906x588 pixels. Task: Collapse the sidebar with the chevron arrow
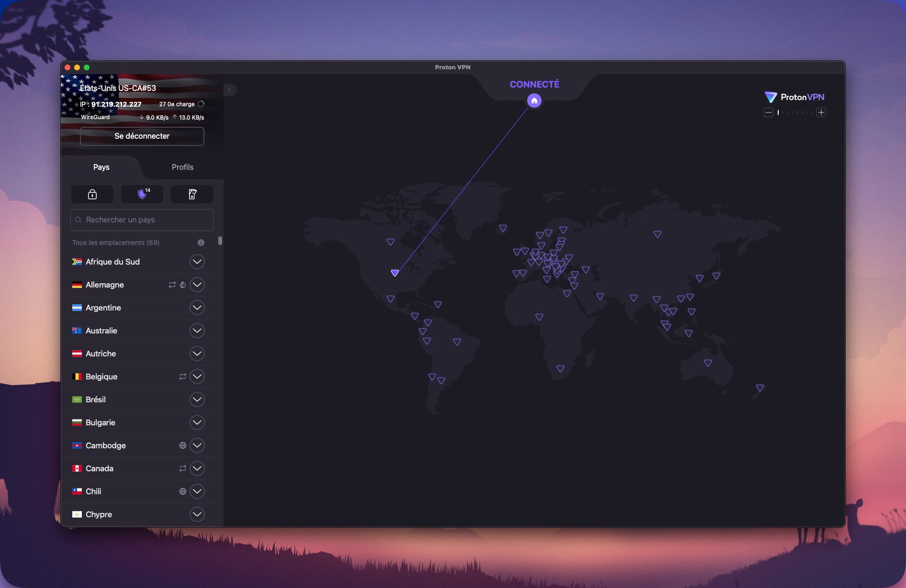(x=230, y=90)
